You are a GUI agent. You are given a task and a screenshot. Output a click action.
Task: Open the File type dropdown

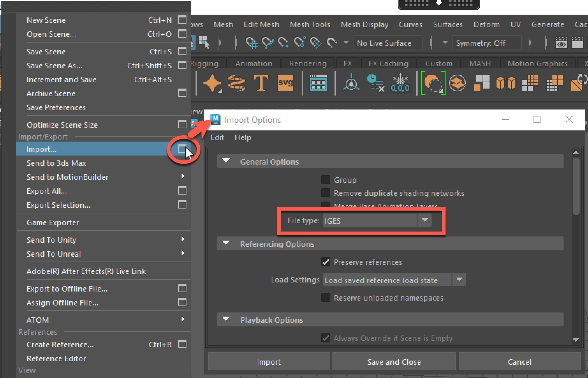[x=425, y=220]
